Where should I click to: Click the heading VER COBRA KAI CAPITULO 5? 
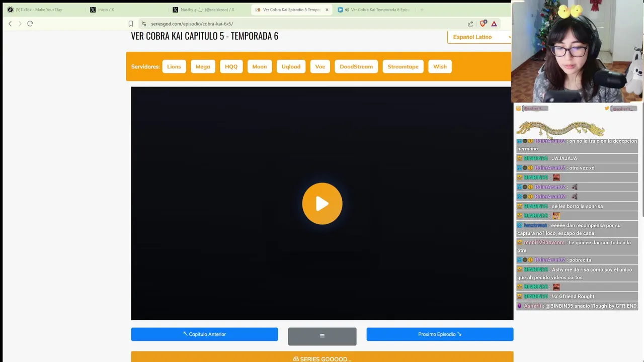[204, 36]
